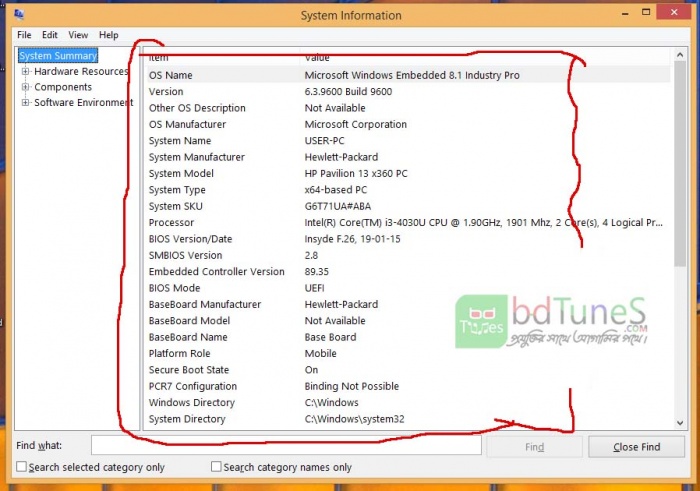The image size is (700, 491).
Task: Select the System Name row
Action: [x=407, y=141]
